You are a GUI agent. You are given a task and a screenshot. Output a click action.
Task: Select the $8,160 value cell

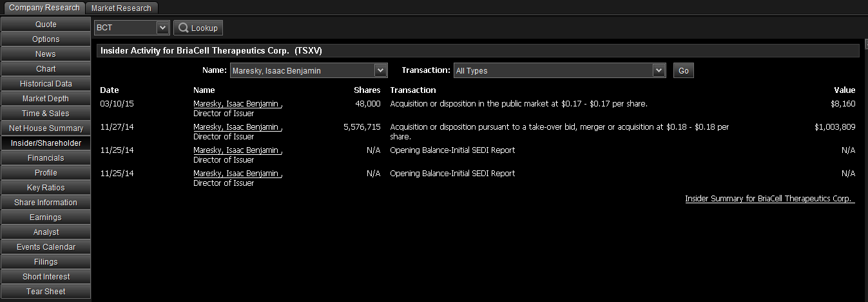coord(844,104)
